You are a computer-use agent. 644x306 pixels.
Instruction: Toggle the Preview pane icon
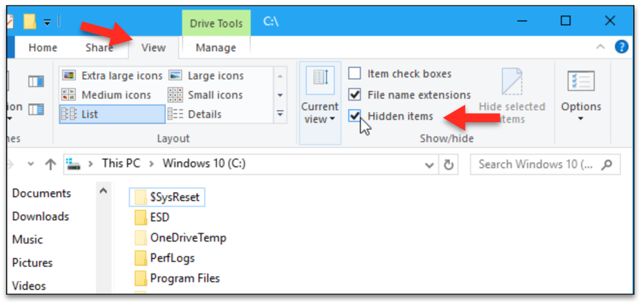pos(36,81)
